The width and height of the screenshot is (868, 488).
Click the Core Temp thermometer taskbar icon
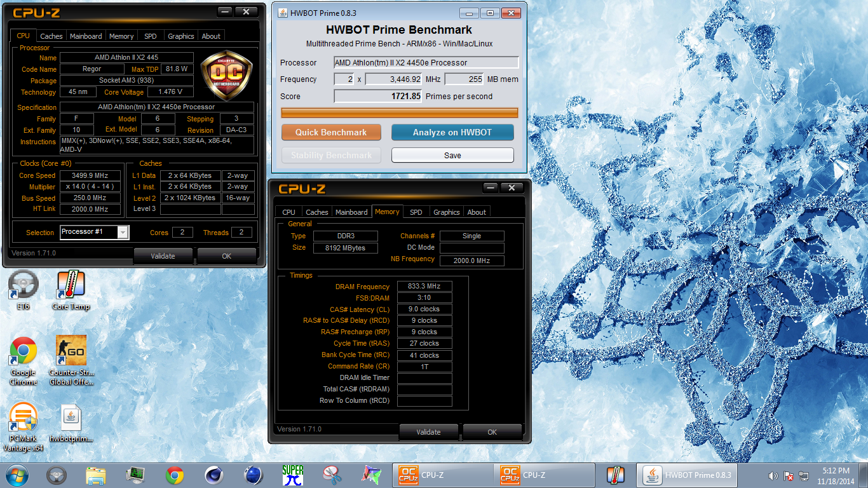616,475
